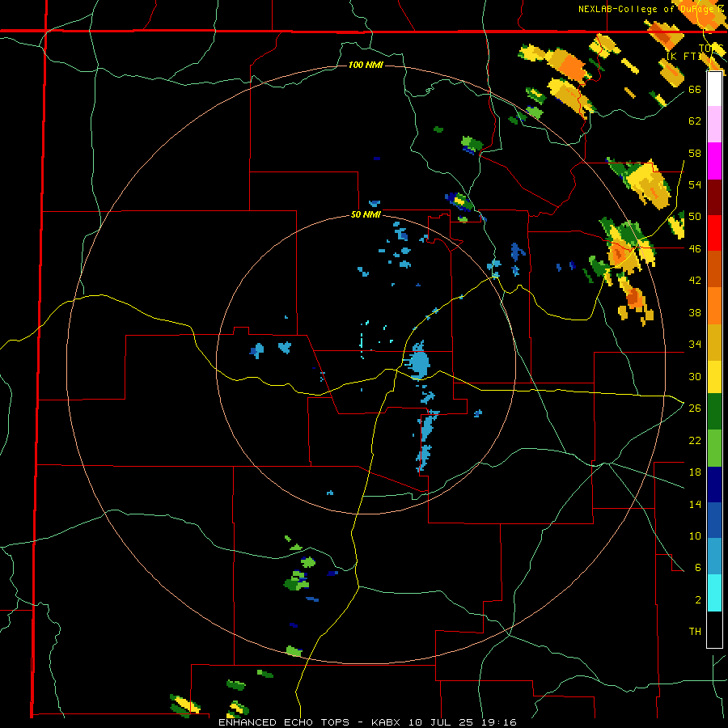Click the cyan legend color band
The image size is (728, 728).
point(714,593)
